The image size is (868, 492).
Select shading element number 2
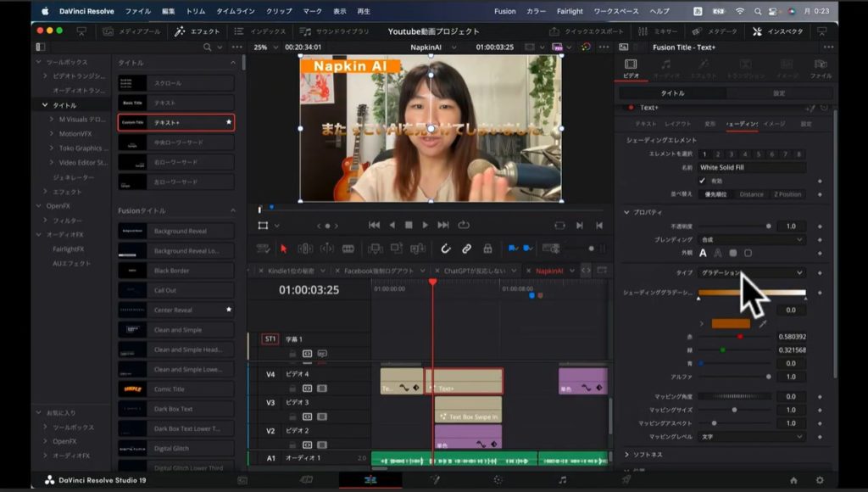pyautogui.click(x=716, y=154)
